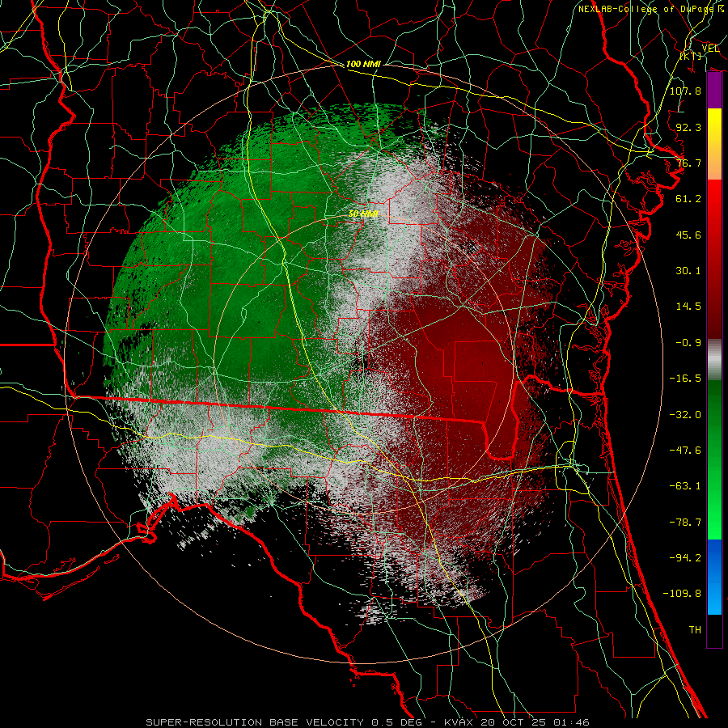Viewport: 728px width, 728px height.
Task: Click the TH legend label
Action: coord(695,630)
